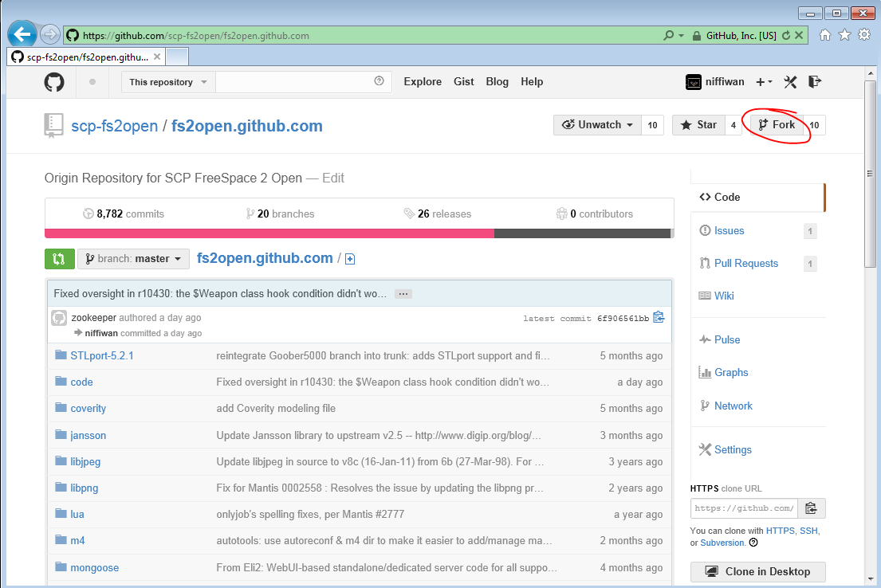The height and width of the screenshot is (588, 881).
Task: Open account settings via the tools icon
Action: tap(790, 82)
